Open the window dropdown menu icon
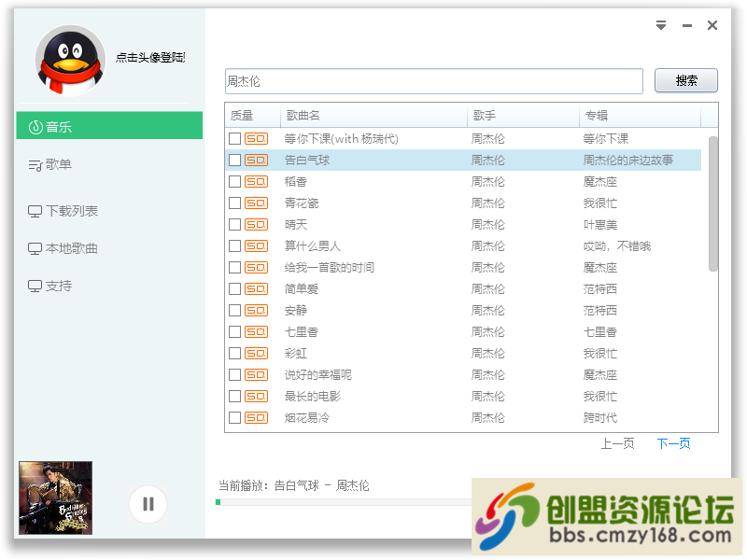 (x=661, y=25)
